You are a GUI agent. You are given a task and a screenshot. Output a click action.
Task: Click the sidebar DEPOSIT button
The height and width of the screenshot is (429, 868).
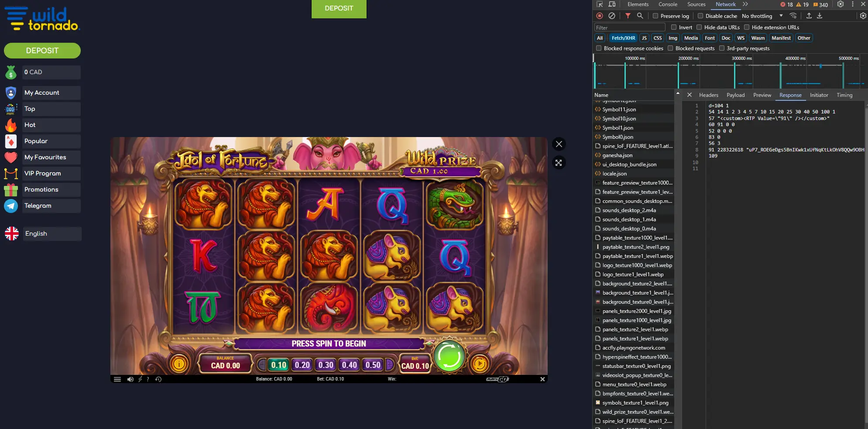[x=42, y=51]
